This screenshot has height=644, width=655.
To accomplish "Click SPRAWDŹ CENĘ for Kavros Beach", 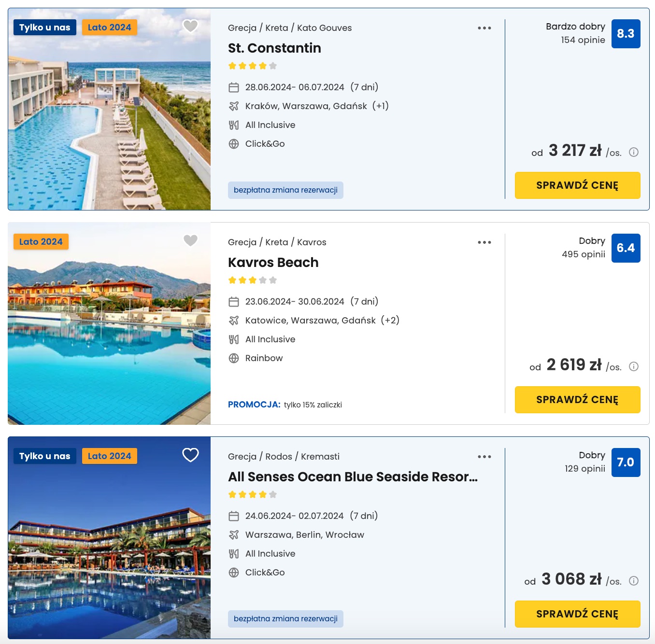I will pos(577,400).
